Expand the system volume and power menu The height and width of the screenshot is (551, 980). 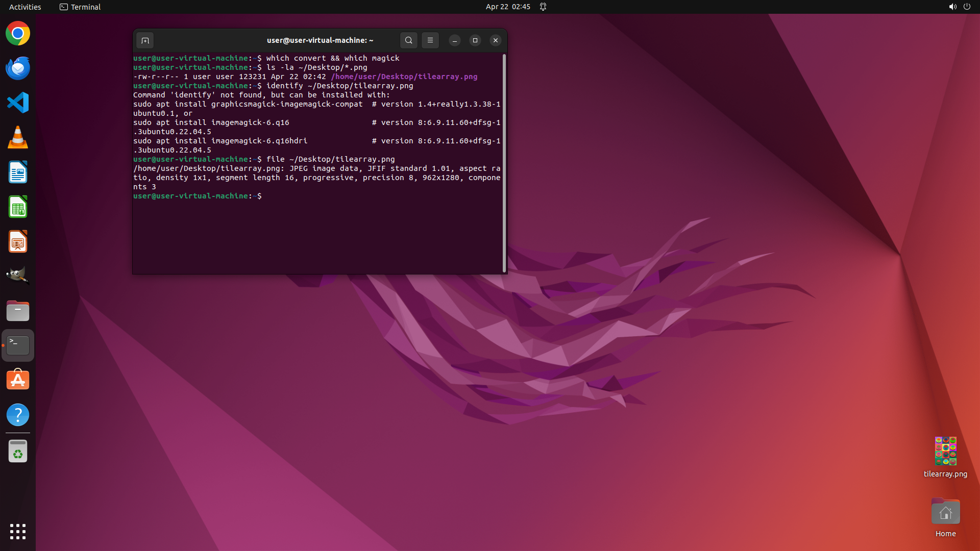pos(960,7)
